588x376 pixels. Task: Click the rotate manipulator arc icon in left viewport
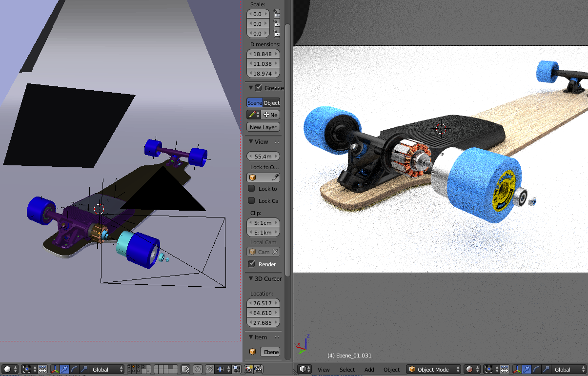74,370
